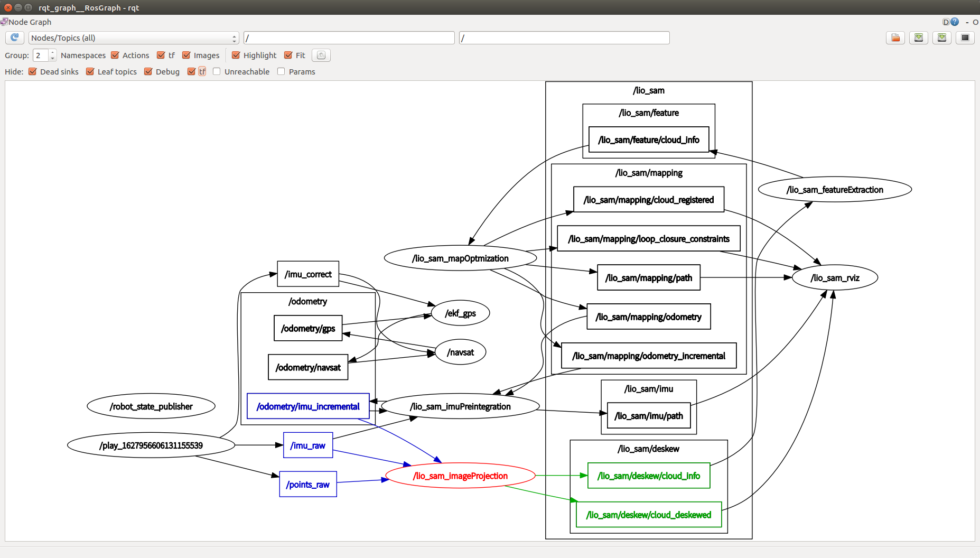Select the /lio_sam_mapOptmization node
The height and width of the screenshot is (558, 980).
[460, 258]
